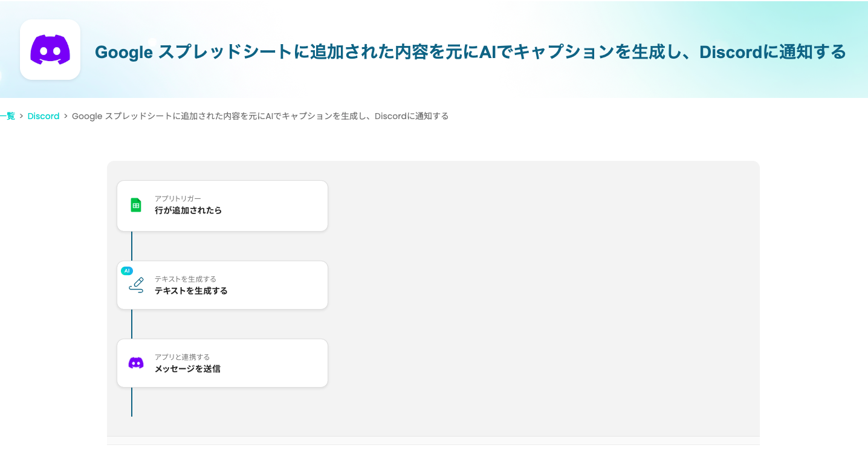Screen dimensions: 868x465
Task: Click connector line between AI and Discord steps
Action: click(x=132, y=324)
